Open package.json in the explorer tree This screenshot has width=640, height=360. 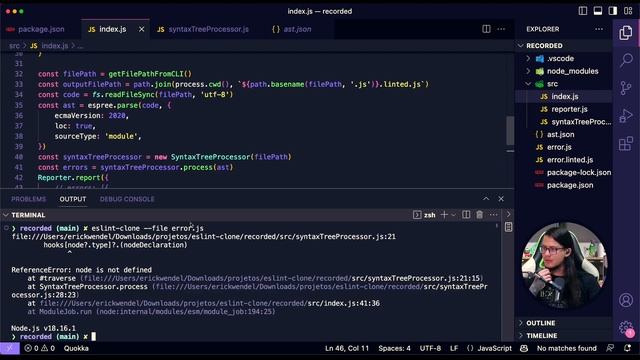click(563, 185)
